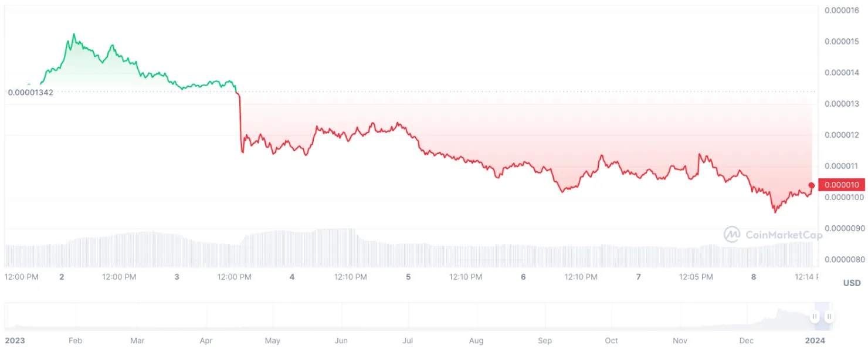
Task: Click the 0.00001342 baseline price label
Action: (30, 92)
